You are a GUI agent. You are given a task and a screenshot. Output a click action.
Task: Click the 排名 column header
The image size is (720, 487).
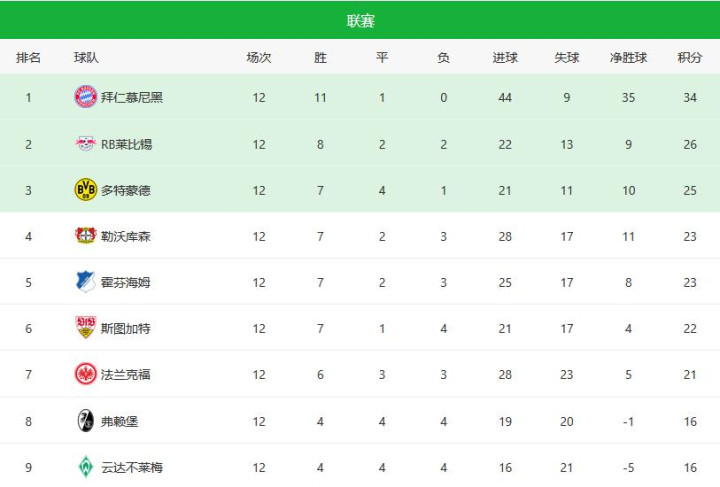click(29, 58)
